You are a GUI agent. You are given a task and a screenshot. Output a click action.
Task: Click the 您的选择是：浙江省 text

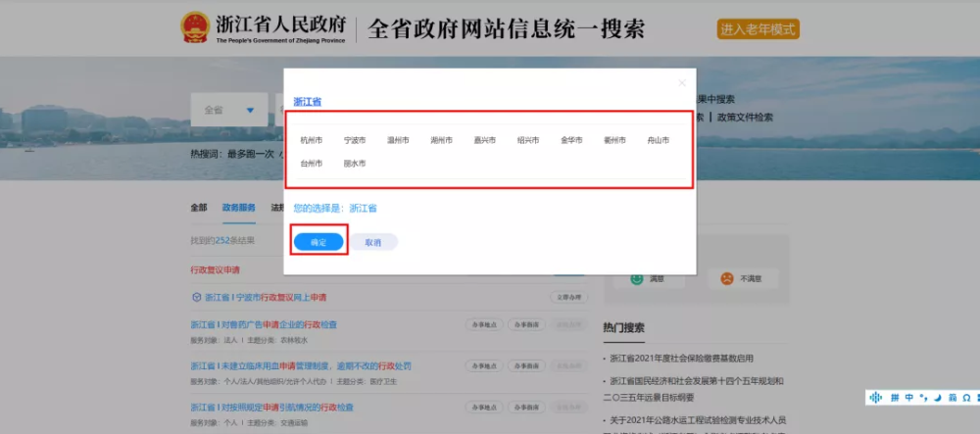[x=335, y=208]
